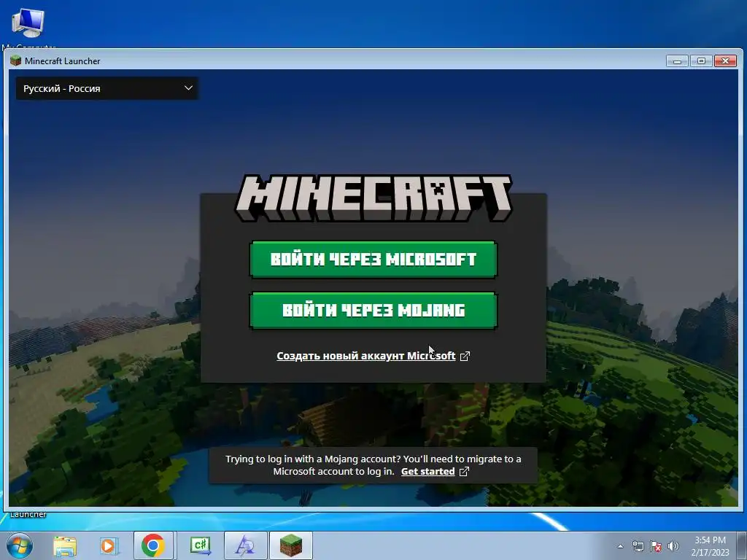This screenshot has width=747, height=560.
Task: Open the Windows Start menu orb
Action: [20, 545]
